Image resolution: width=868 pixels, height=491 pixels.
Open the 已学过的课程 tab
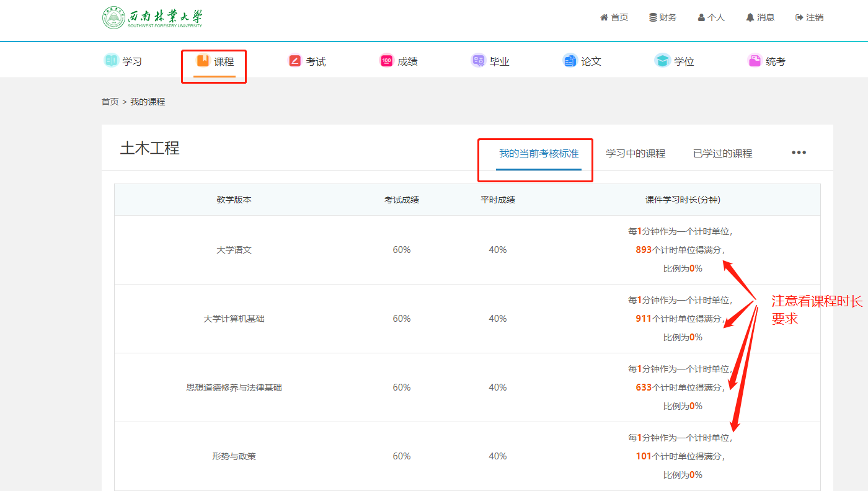tap(722, 153)
